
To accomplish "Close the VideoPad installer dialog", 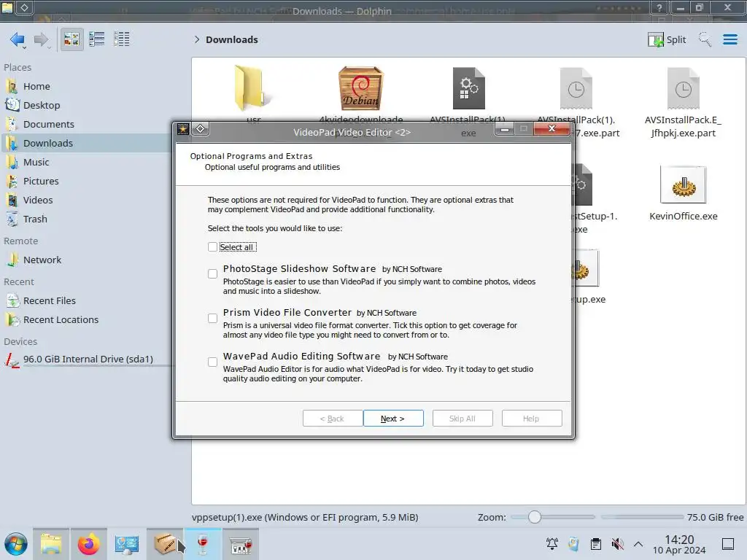I will pyautogui.click(x=551, y=128).
